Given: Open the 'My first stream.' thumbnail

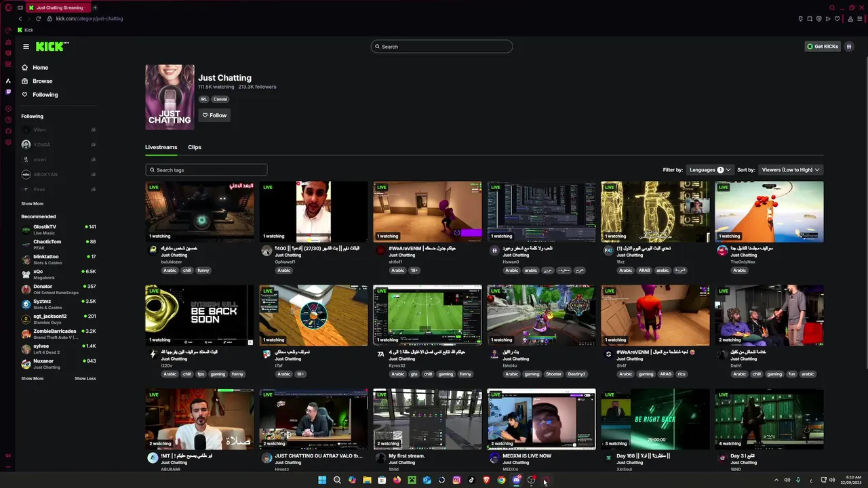Looking at the screenshot, I should pos(427,419).
